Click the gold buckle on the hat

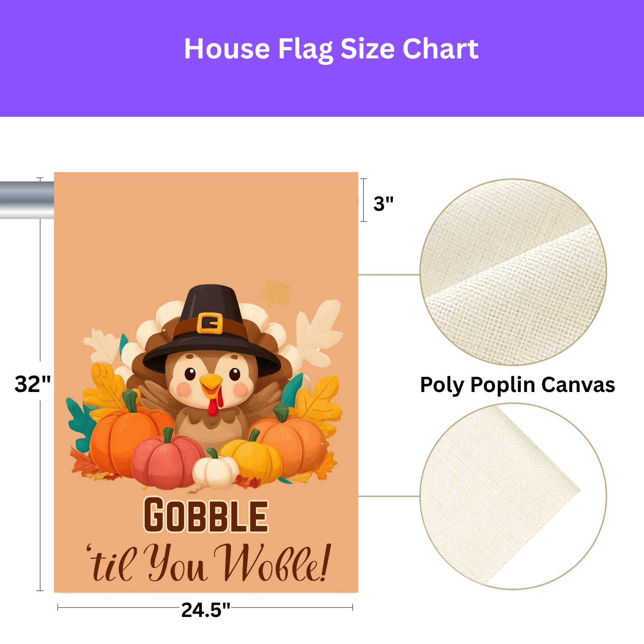click(x=210, y=323)
